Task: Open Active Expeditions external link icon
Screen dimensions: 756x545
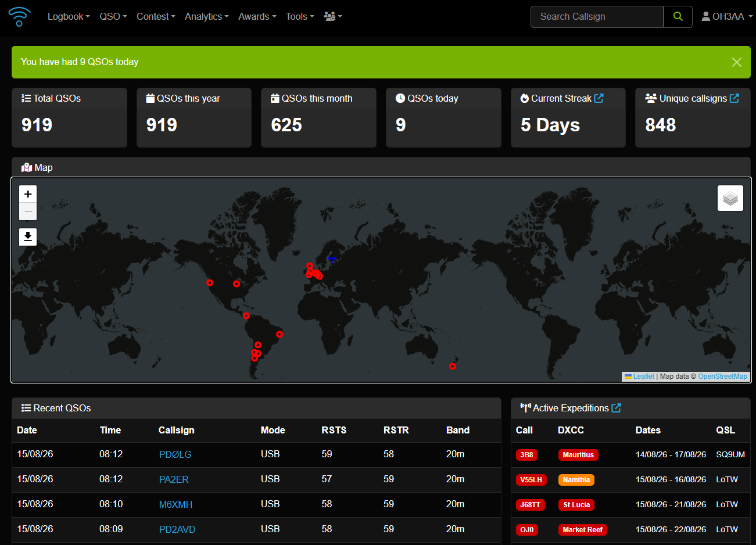Action: 617,408
